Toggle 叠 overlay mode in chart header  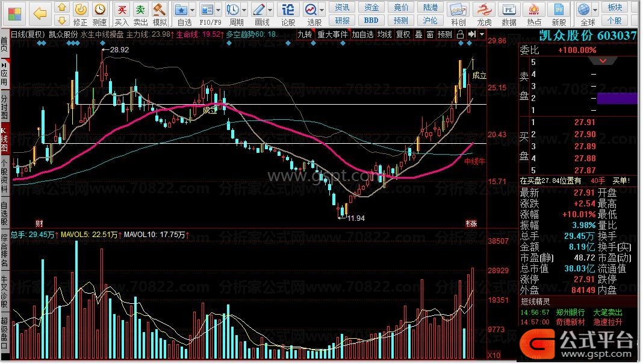pyautogui.click(x=418, y=34)
